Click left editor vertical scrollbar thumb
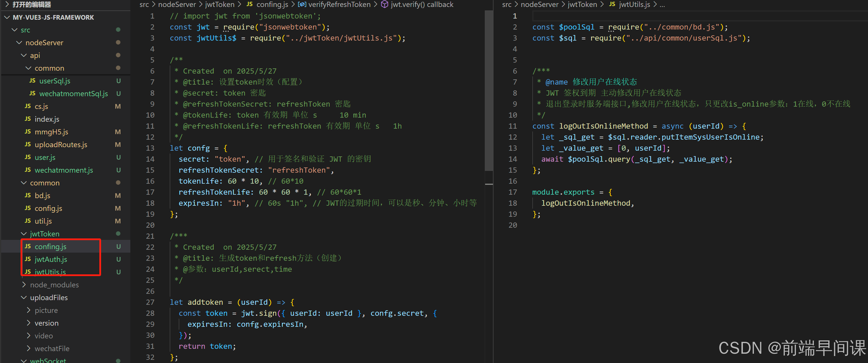The height and width of the screenshot is (363, 868). coord(489,91)
